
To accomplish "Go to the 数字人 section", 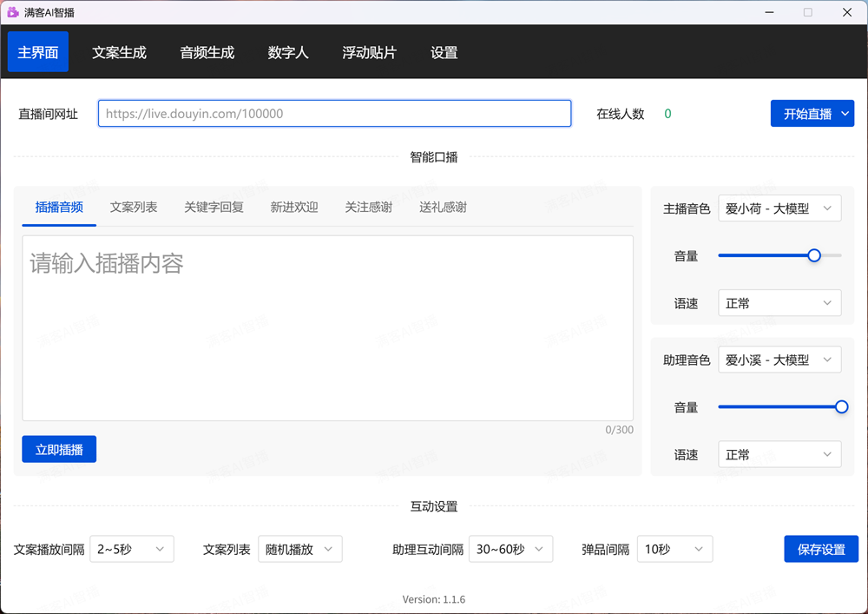I will (x=288, y=52).
